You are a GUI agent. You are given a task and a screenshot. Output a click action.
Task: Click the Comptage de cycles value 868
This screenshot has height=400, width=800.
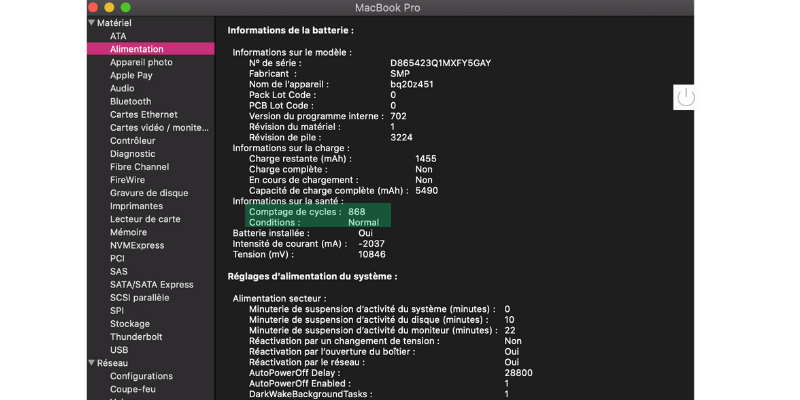(x=357, y=212)
